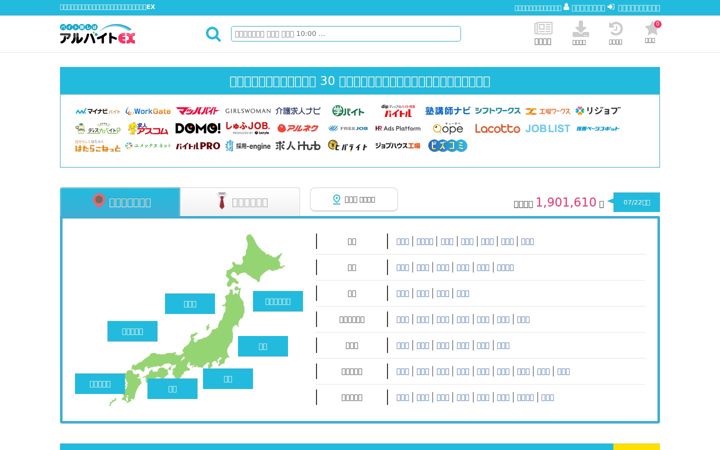720x450 pixels.
Task: Click the バイトルPRO logo
Action: point(198,146)
